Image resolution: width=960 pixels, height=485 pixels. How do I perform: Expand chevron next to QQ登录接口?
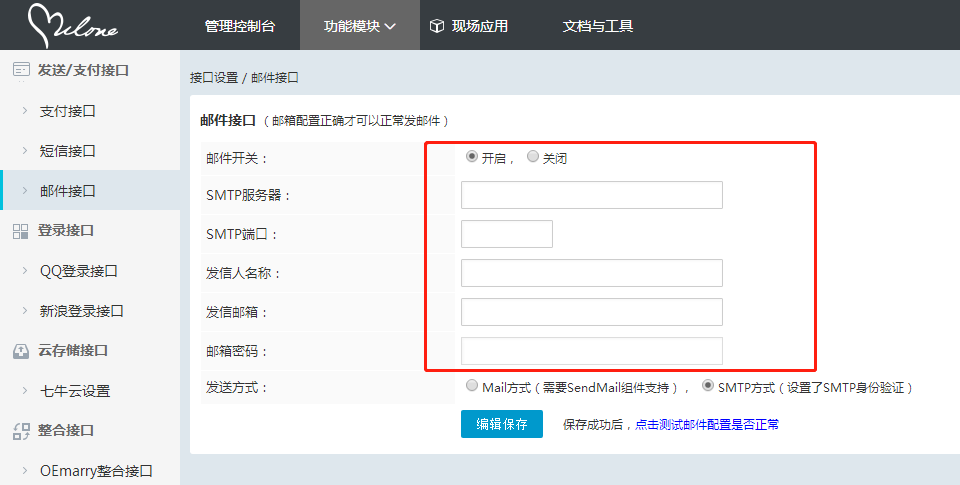[24, 270]
